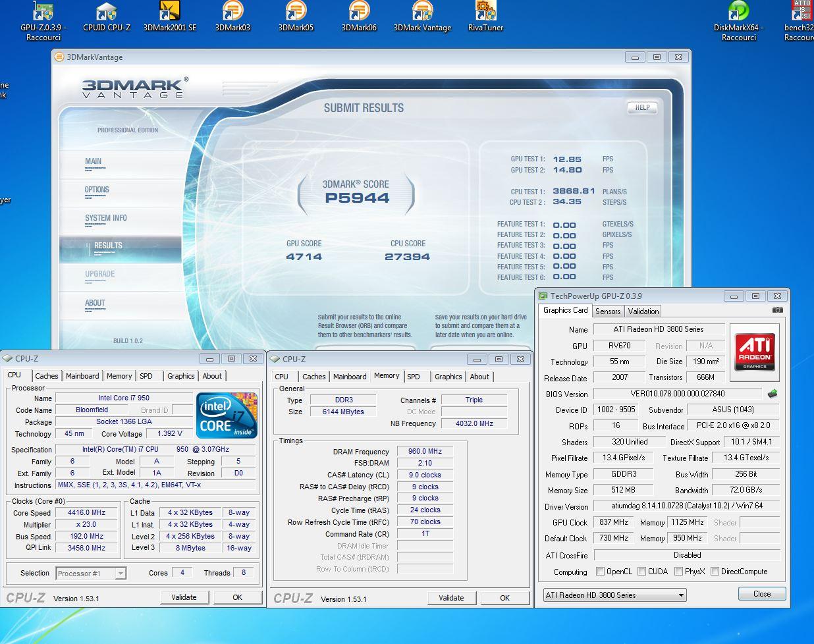Viewport: 814px width, 644px height.
Task: Open the Memory tab in the left CPU-Z window
Action: pos(119,376)
